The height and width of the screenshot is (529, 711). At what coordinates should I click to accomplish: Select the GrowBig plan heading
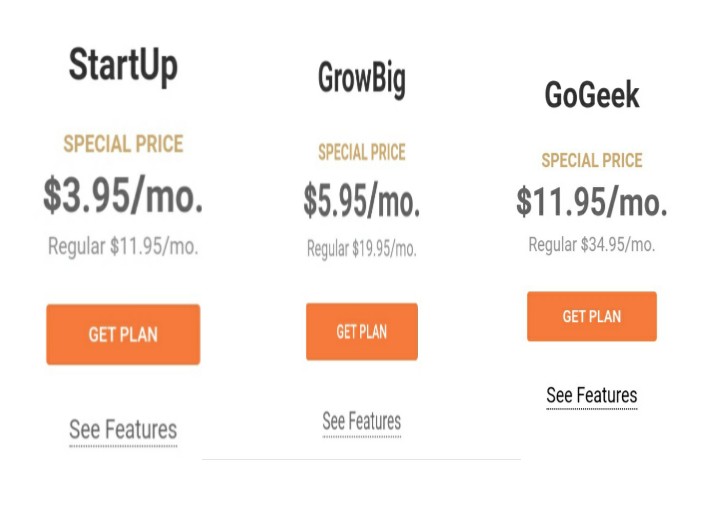[x=361, y=79]
